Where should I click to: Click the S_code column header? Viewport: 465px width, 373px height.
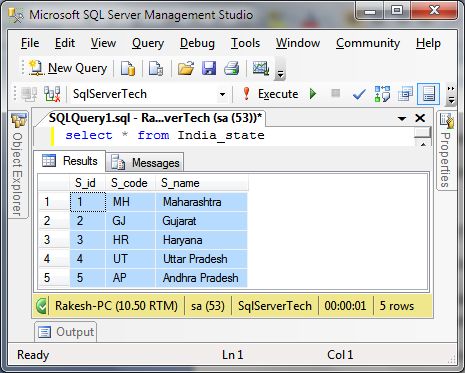coord(130,183)
